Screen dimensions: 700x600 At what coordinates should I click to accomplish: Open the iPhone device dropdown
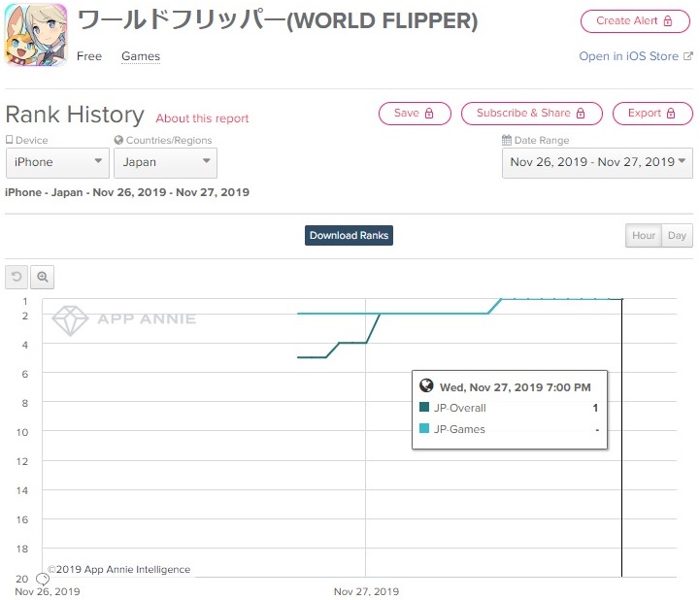57,162
